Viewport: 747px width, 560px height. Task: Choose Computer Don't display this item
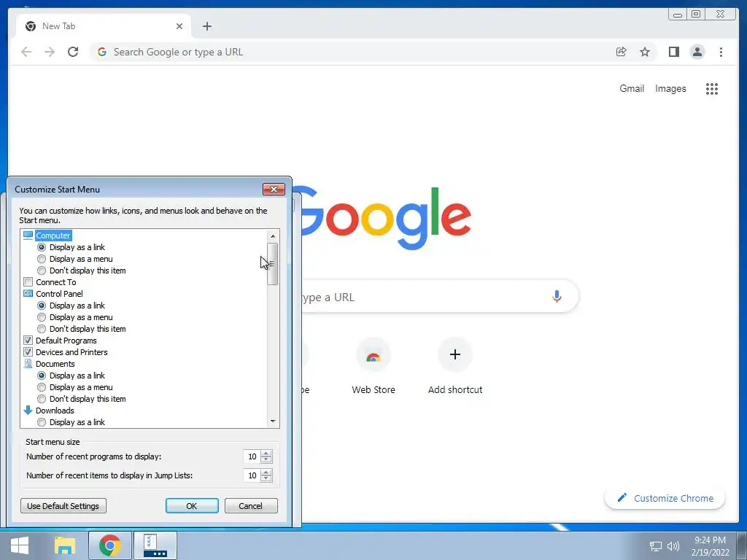point(42,271)
